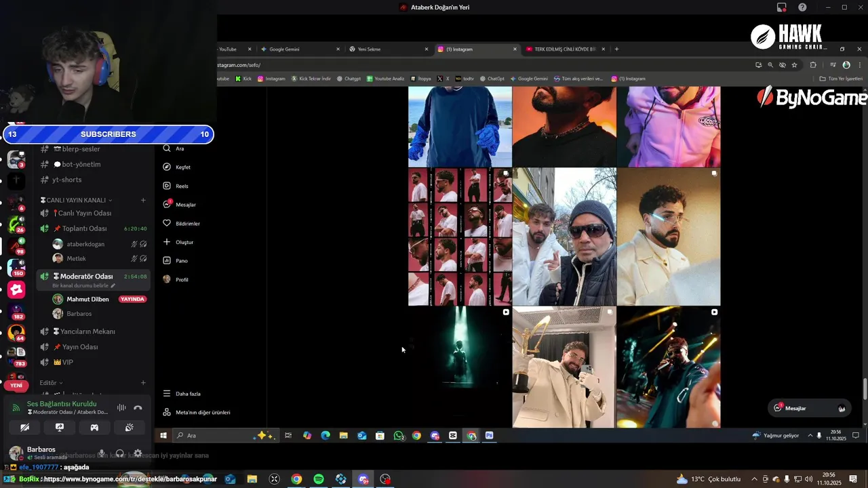Open Meta'nın diğer ürünleri link
Viewport: 868px width, 488px height.
[197, 412]
